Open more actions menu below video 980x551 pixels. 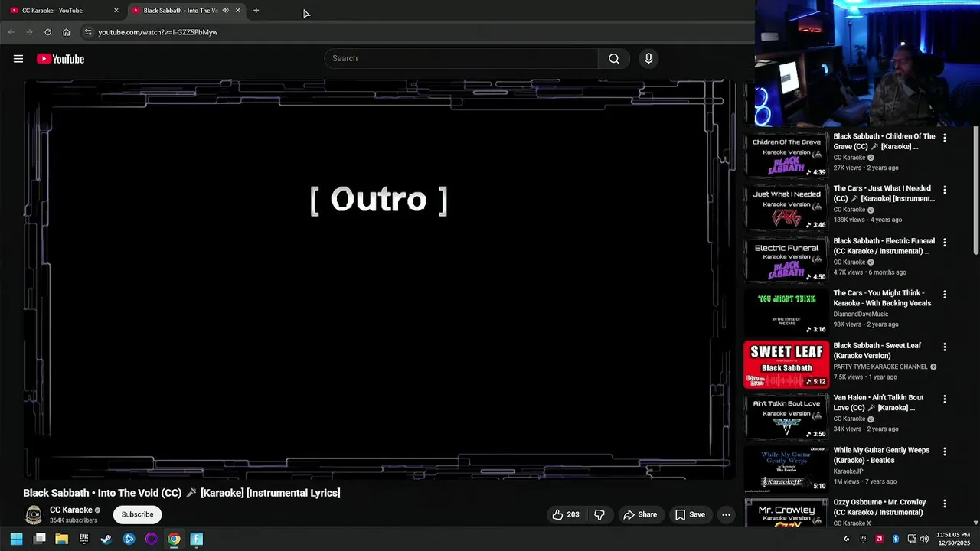tap(726, 514)
